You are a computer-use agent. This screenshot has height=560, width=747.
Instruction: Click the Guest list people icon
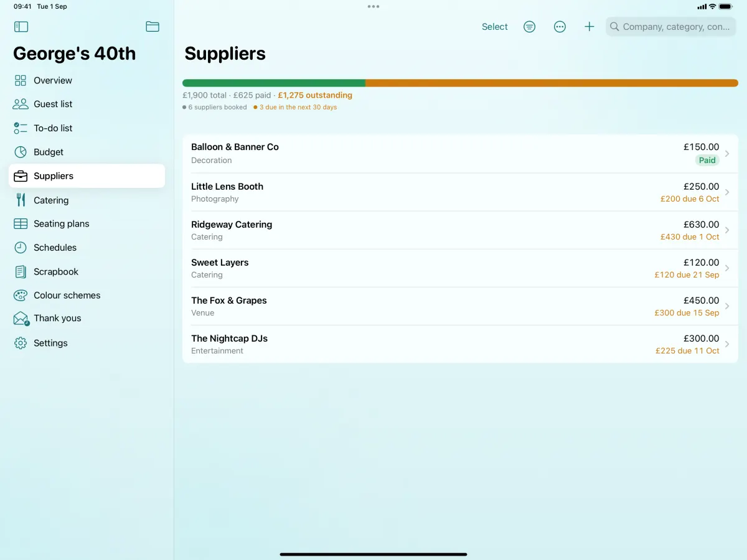click(x=21, y=104)
